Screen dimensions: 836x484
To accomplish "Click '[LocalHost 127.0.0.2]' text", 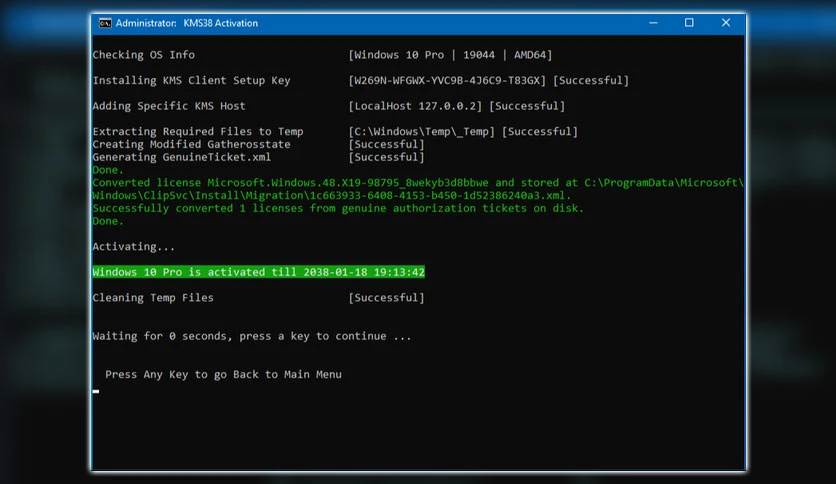I will pos(415,106).
